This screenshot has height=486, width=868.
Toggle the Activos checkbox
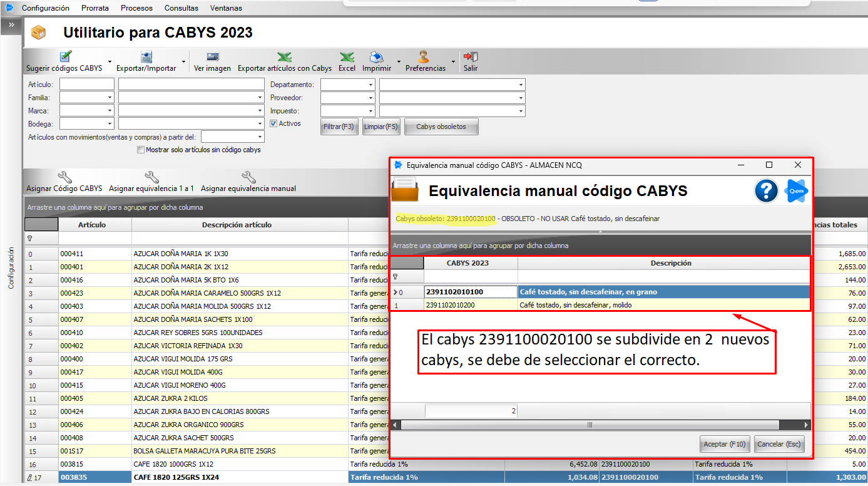[x=273, y=124]
